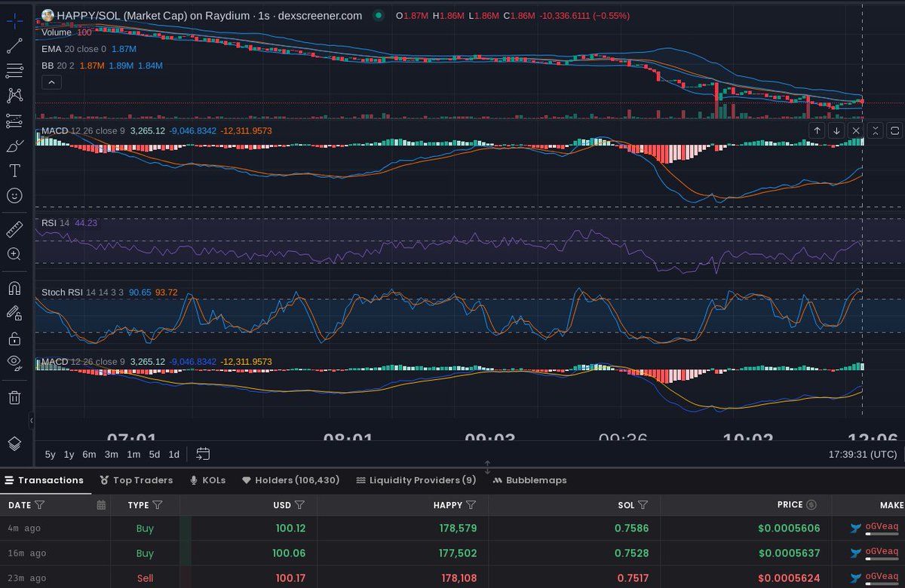Toggle stay in drawing mode

(14, 313)
